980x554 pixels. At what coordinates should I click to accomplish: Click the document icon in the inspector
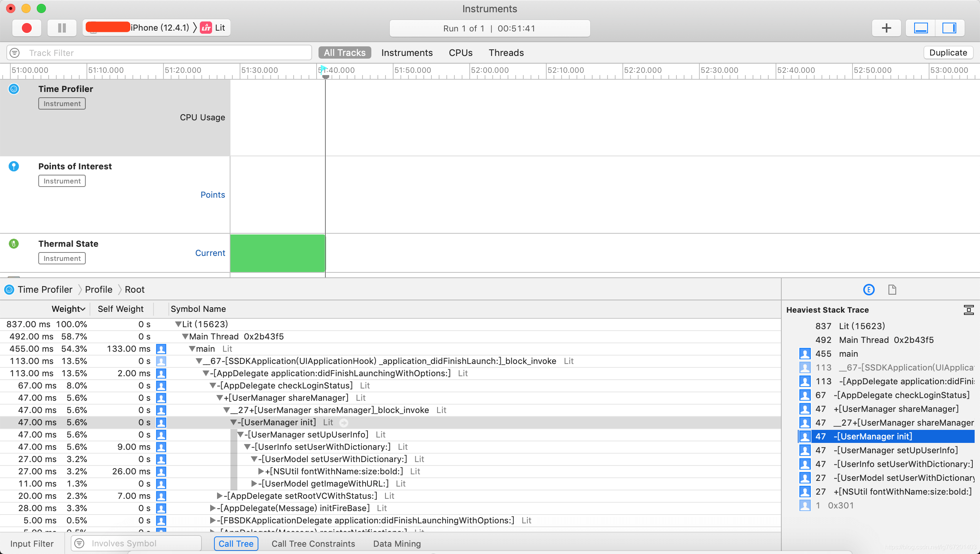point(892,290)
